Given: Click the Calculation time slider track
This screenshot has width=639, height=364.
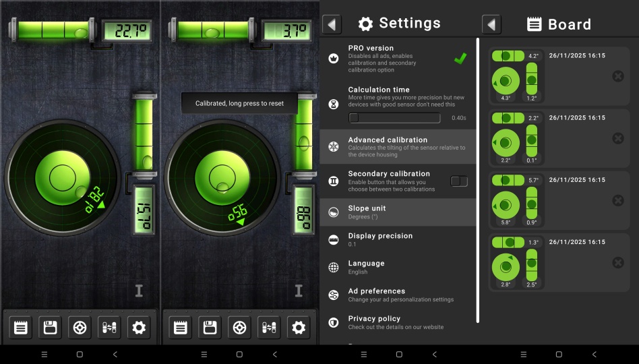Looking at the screenshot, I should tap(397, 118).
